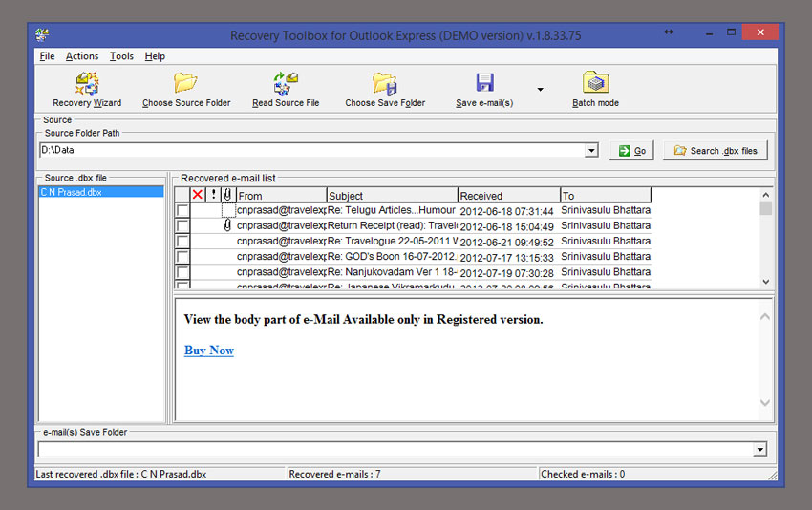Click received date 2012-07-17 13:15:33

pos(506,258)
